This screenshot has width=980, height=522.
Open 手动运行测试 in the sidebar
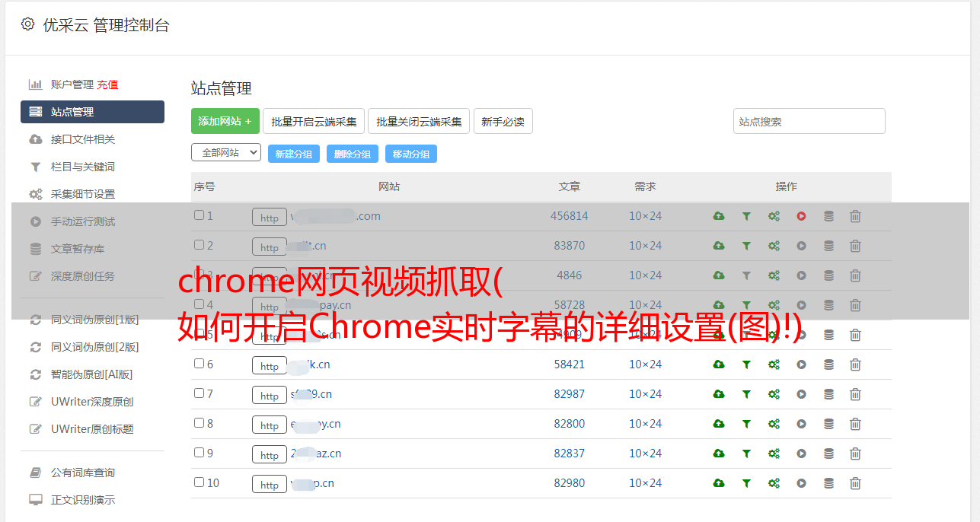click(83, 221)
